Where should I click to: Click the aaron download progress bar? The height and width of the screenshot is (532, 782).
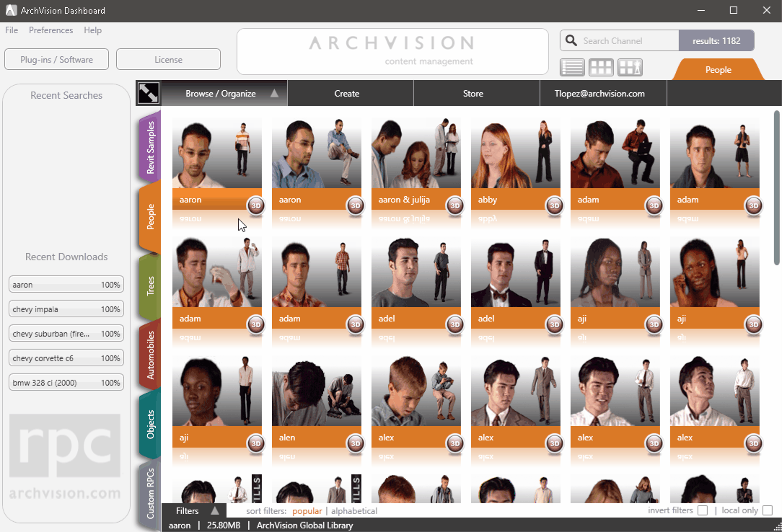pyautogui.click(x=66, y=284)
